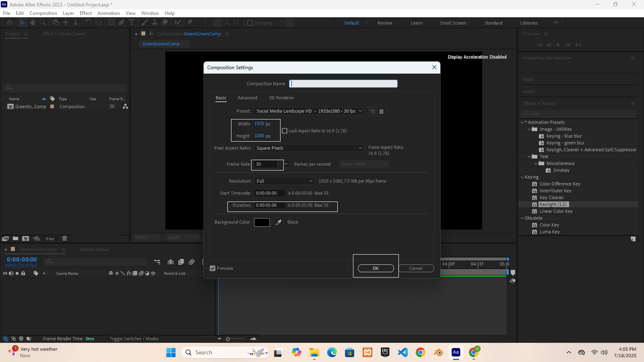Toggle the Snapping checkbox in toolbar
Viewport: 644px width, 362px height.
click(x=250, y=23)
